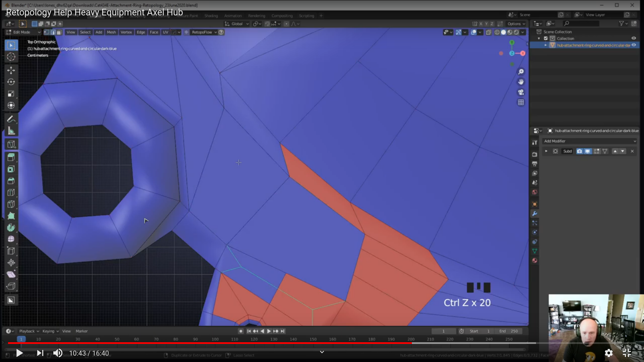This screenshot has width=644, height=362.
Task: Open the Add Modifier dropdown
Action: point(589,141)
